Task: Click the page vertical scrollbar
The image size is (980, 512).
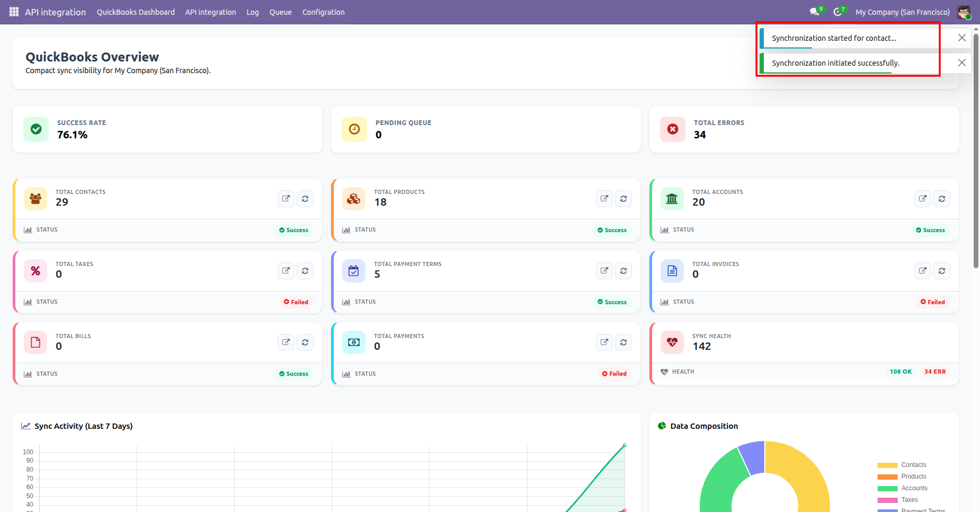Action: (x=976, y=150)
